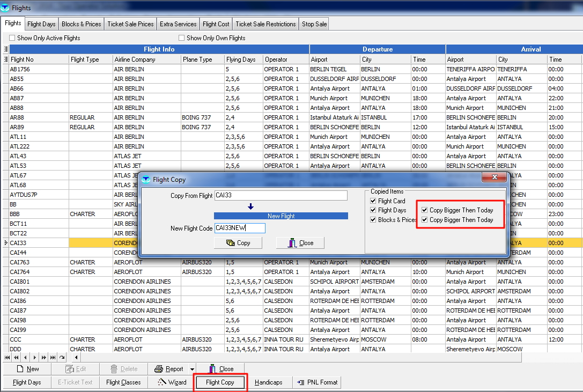
Task: Enable Show Only Active Flights
Action: (x=12, y=38)
